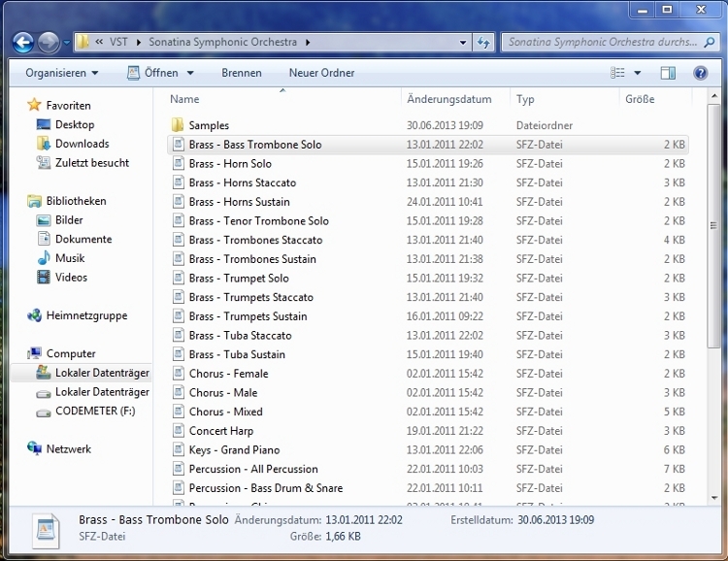Expand the arrow between VST and Sonatina
The width and height of the screenshot is (728, 561).
point(139,43)
